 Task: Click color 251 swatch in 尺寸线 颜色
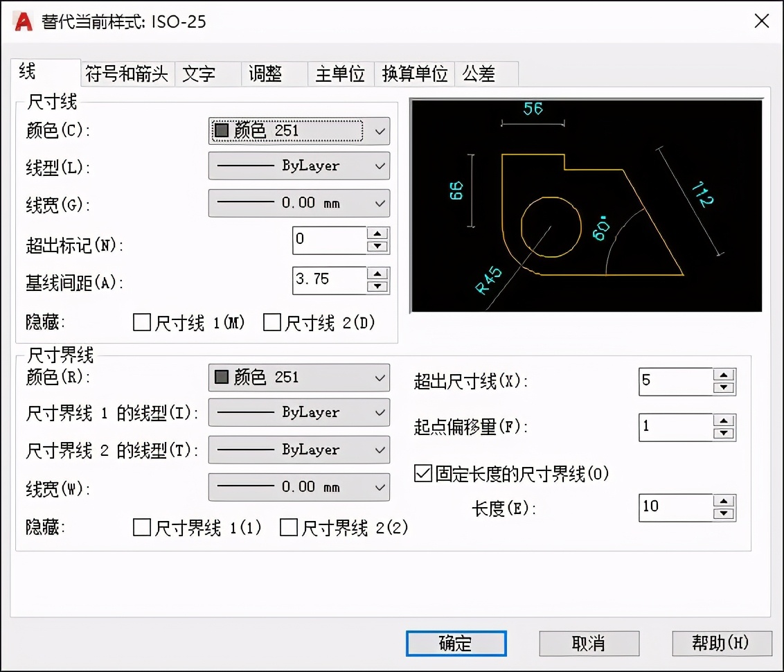[x=221, y=130]
